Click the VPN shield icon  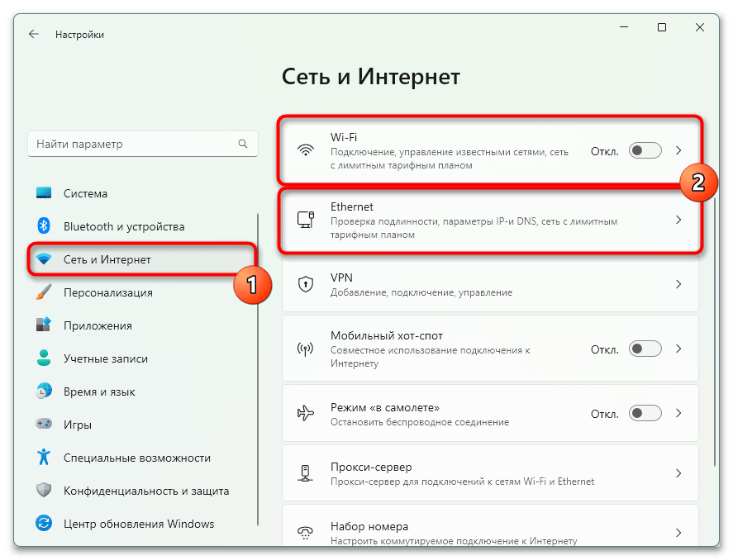coord(306,284)
